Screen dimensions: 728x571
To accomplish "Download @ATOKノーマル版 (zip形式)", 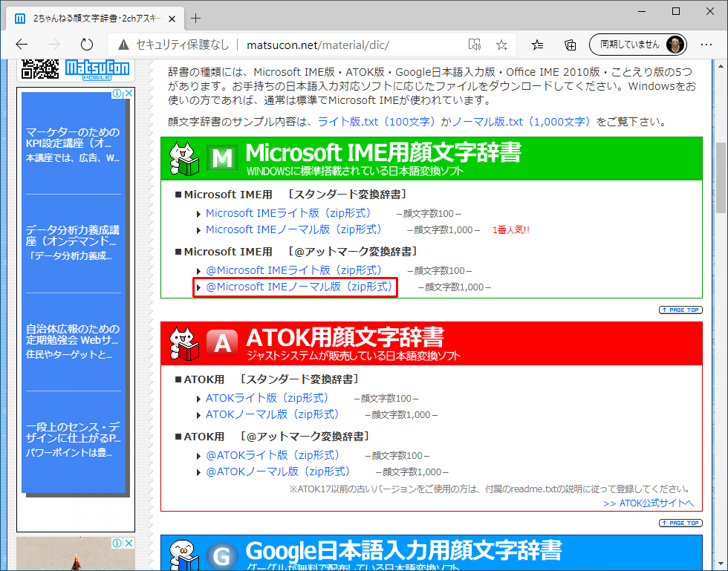I will pos(278,472).
